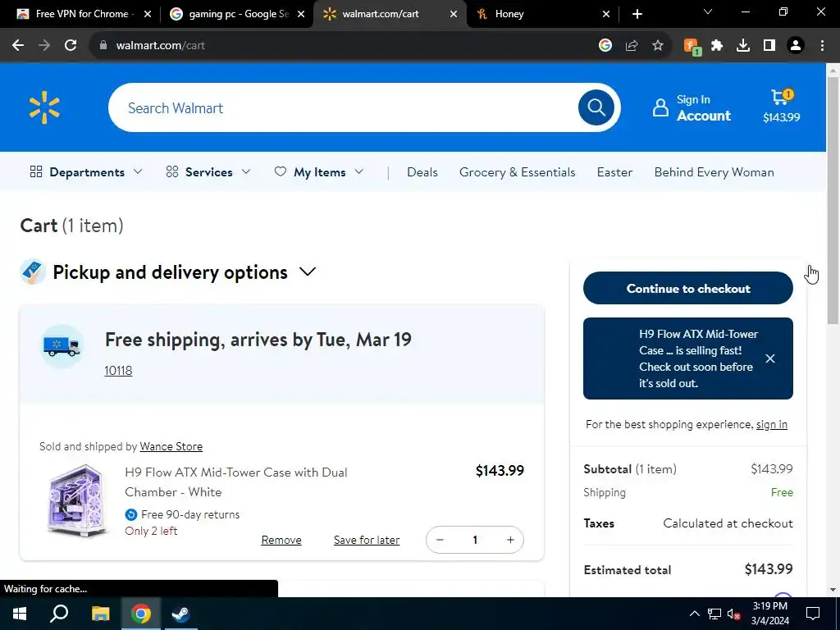Toggle the Chrome side panel icon
840x630 pixels.
coord(769,46)
